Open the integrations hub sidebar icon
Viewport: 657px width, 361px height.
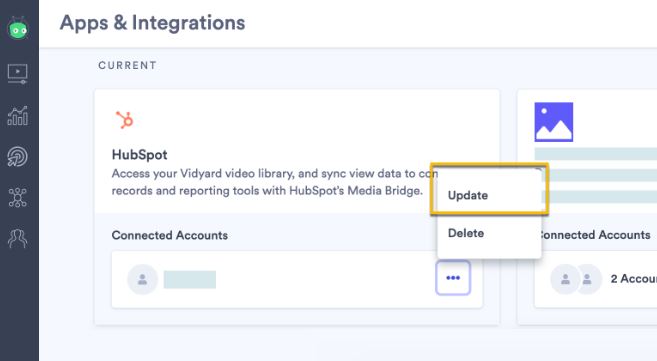18,198
